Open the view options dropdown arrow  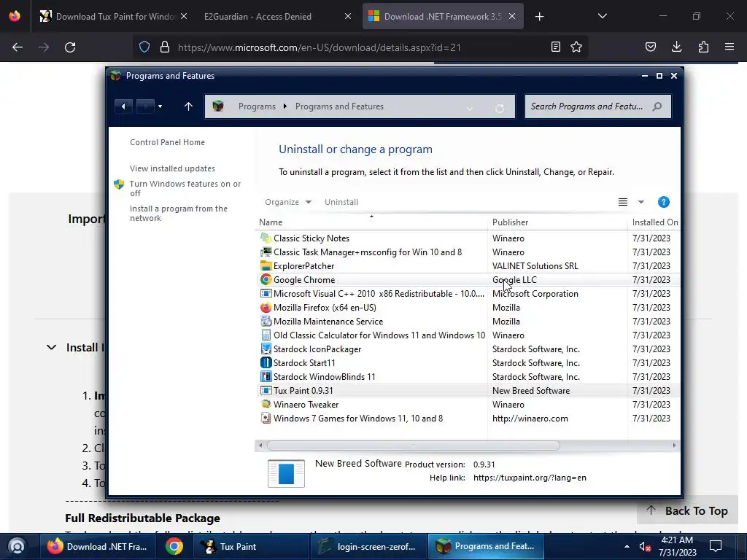click(x=640, y=202)
